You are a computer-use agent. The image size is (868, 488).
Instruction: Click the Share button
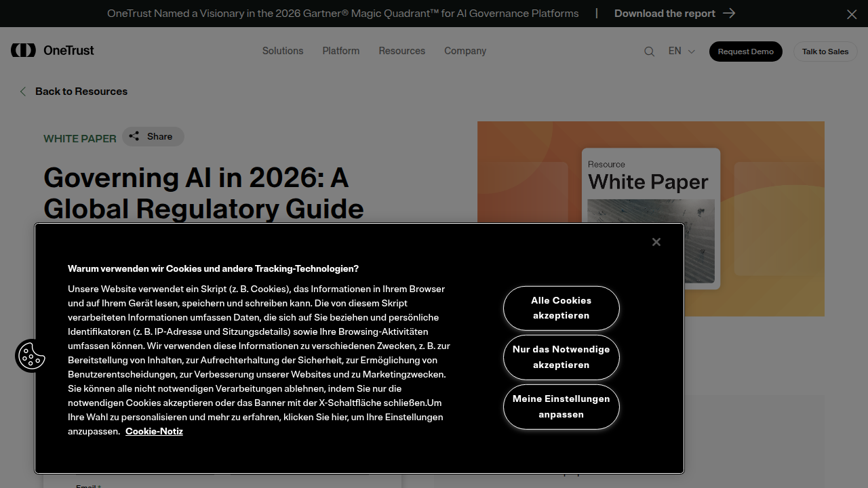coord(153,136)
